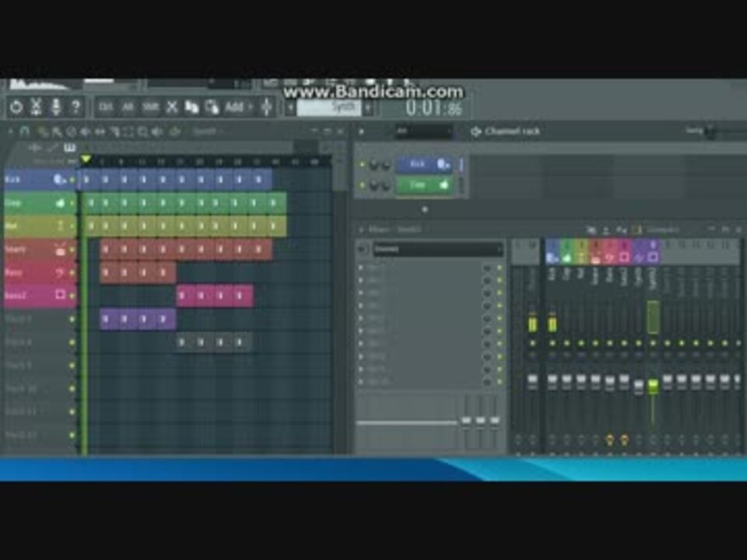Click the Shift shortcut button
747x560 pixels.
click(x=150, y=107)
